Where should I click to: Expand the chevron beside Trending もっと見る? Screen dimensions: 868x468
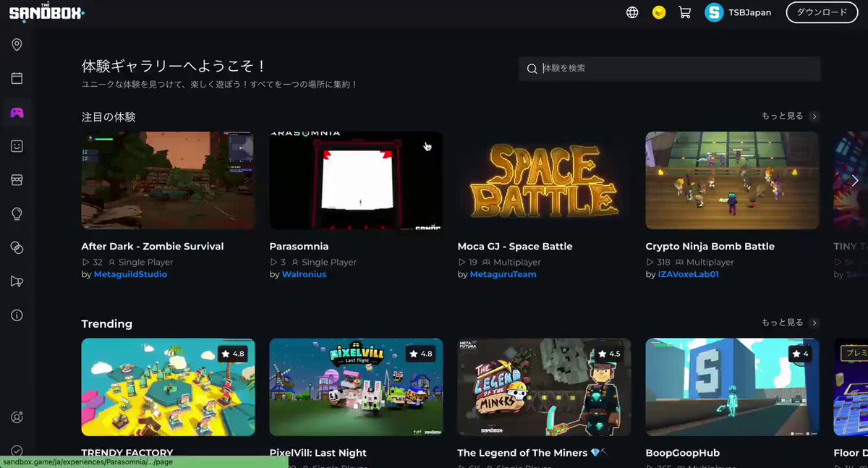point(814,323)
